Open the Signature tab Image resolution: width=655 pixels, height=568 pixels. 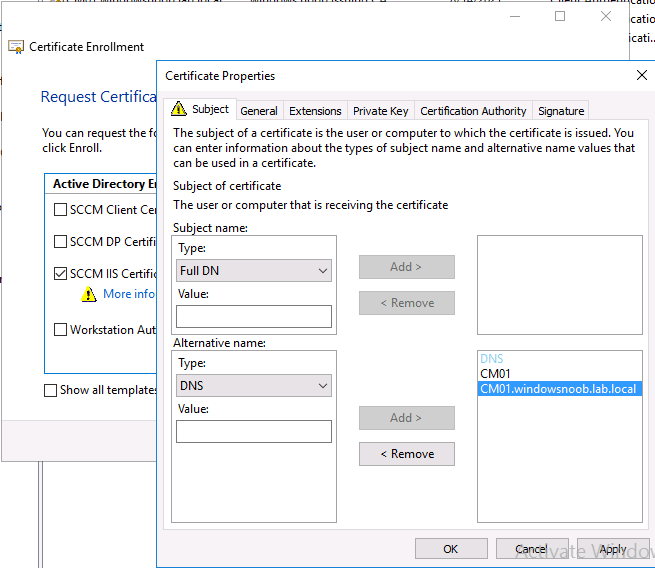pyautogui.click(x=561, y=111)
